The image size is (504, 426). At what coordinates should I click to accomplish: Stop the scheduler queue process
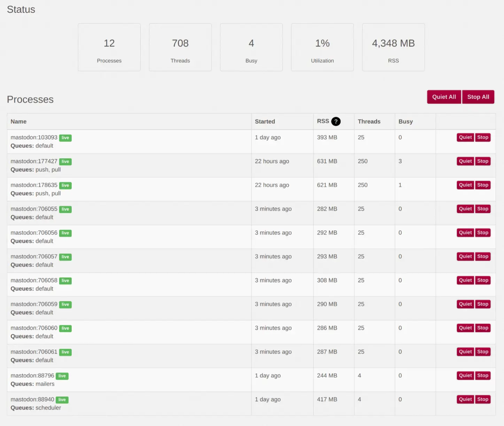click(483, 399)
